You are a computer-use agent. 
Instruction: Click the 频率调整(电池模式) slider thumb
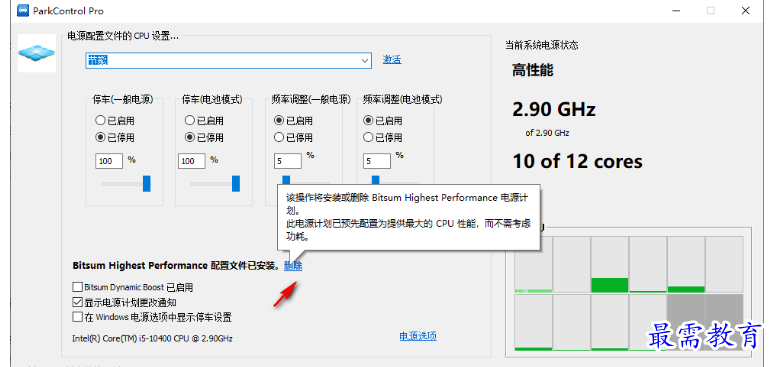(376, 180)
